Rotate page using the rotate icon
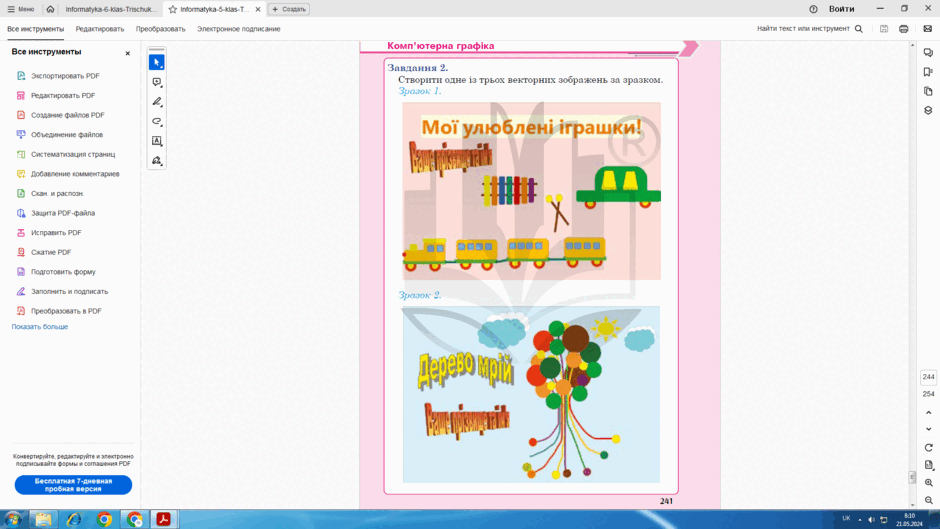This screenshot has height=529, width=940. [929, 447]
